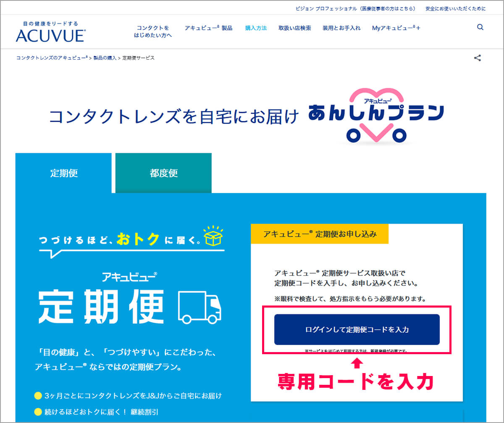Go to コンタクトレンズのアキュビュー breadcrumb
Image resolution: width=504 pixels, height=423 pixels.
click(x=52, y=58)
